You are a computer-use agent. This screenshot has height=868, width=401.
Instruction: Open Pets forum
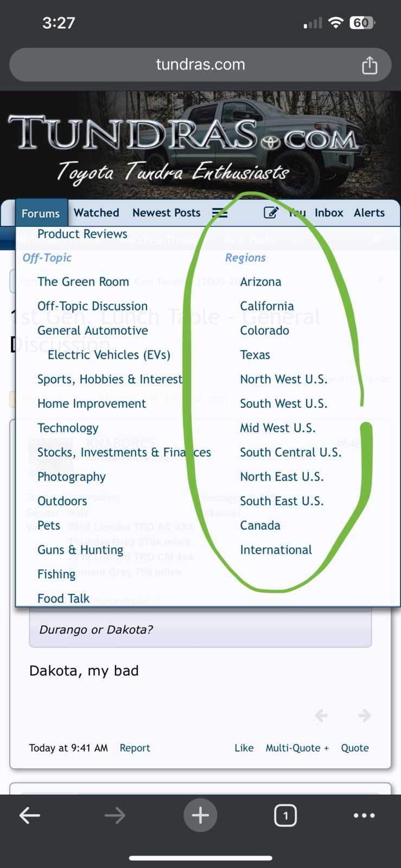pyautogui.click(x=49, y=525)
